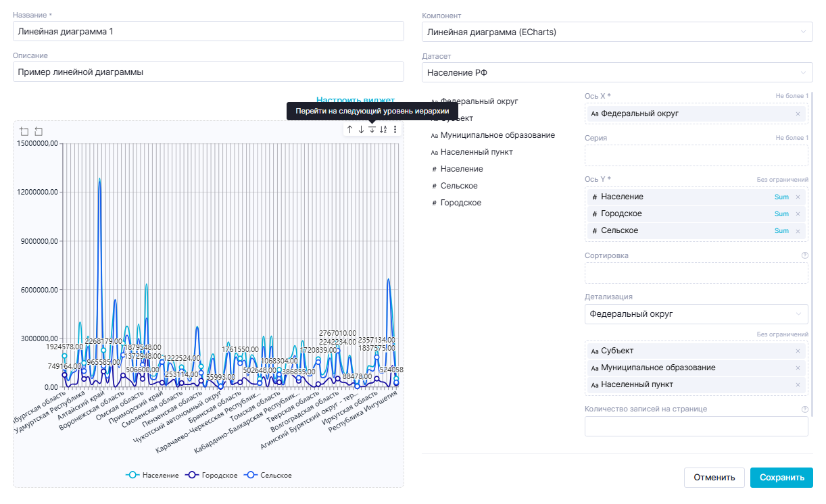This screenshot has width=826, height=504.
Task: Go to next hierarchy level icon
Action: (x=372, y=129)
